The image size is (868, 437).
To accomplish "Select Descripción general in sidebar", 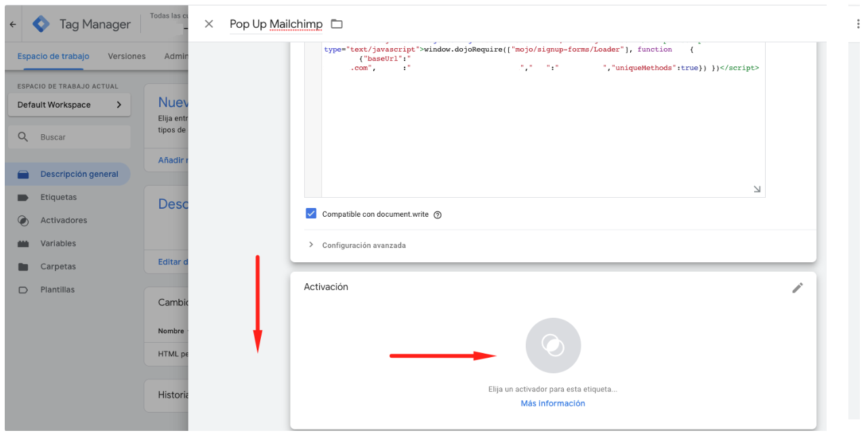I will (x=68, y=174).
